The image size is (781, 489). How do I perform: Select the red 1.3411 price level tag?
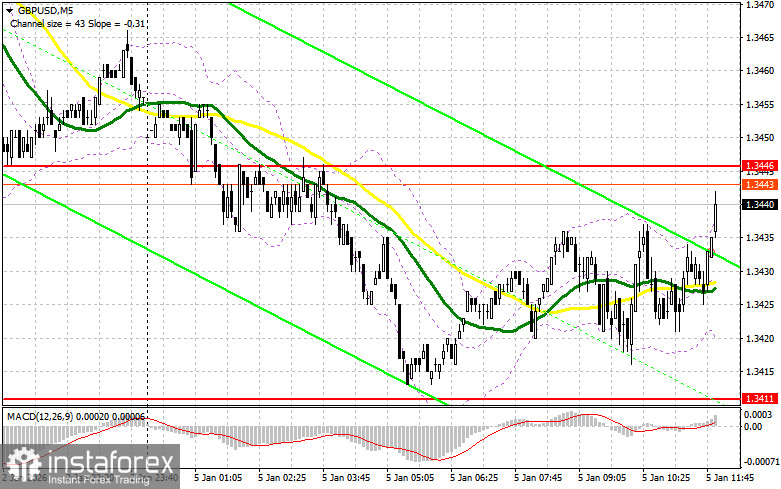(x=760, y=398)
